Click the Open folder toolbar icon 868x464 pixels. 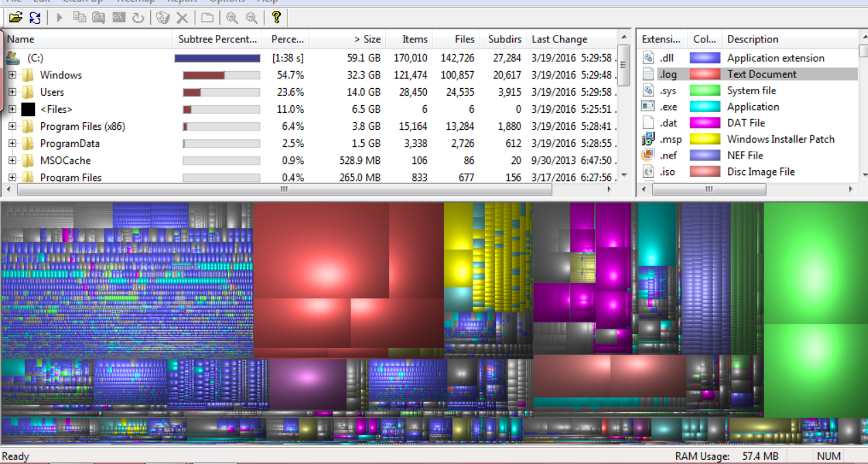point(15,17)
